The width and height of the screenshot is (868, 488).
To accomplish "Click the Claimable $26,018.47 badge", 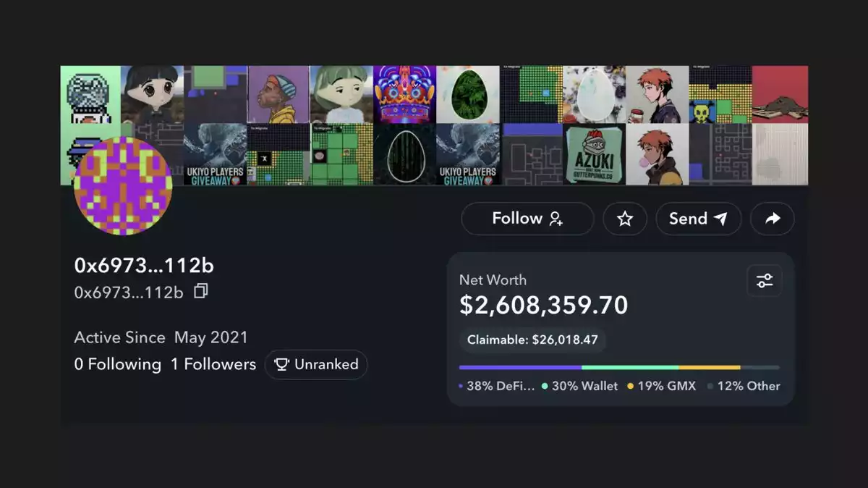I will point(532,340).
